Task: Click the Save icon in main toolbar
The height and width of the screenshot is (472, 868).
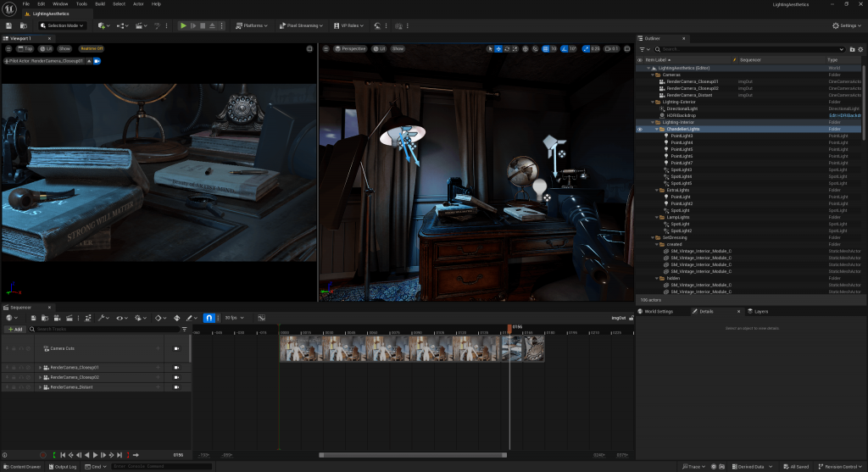Action: (9, 25)
